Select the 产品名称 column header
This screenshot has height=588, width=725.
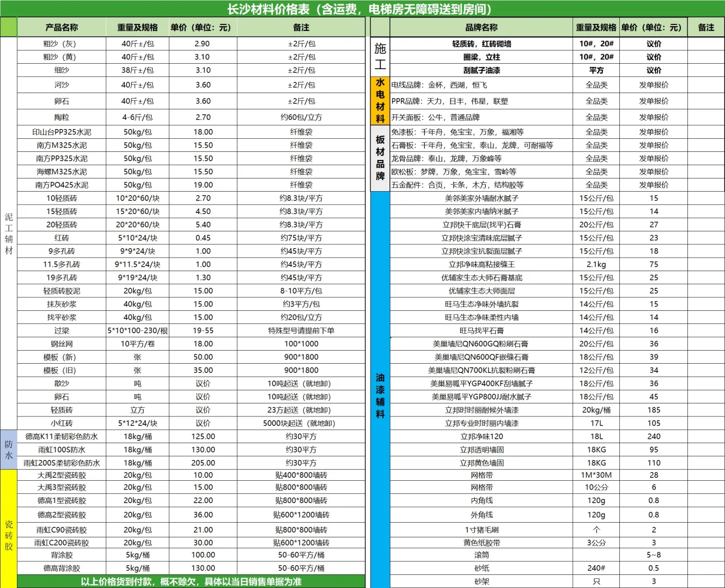click(62, 27)
